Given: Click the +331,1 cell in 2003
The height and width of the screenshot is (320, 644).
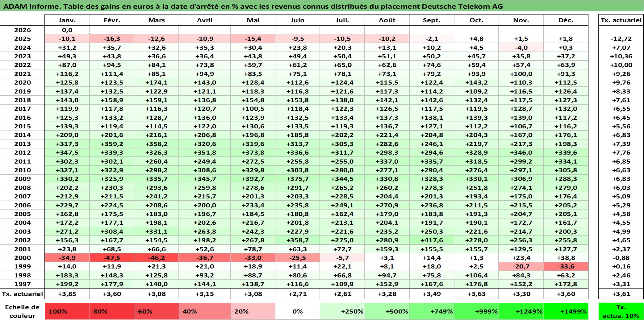Looking at the screenshot, I should (x=157, y=231).
